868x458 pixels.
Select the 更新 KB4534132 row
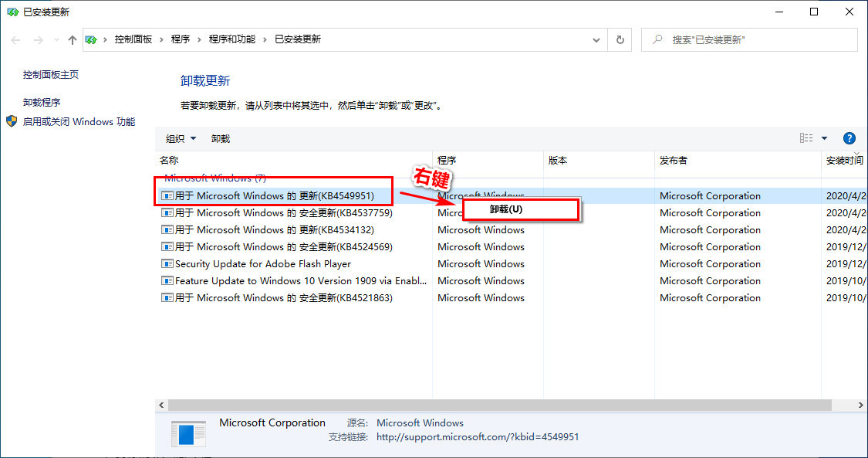click(x=512, y=230)
